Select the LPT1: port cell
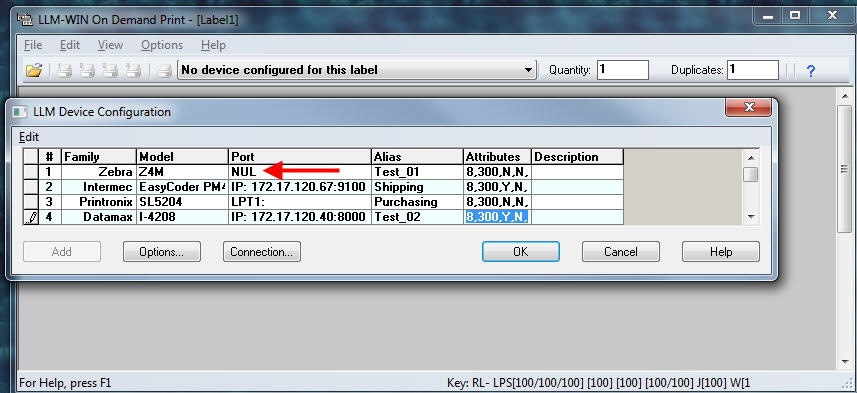The height and width of the screenshot is (393, 857). click(300, 202)
